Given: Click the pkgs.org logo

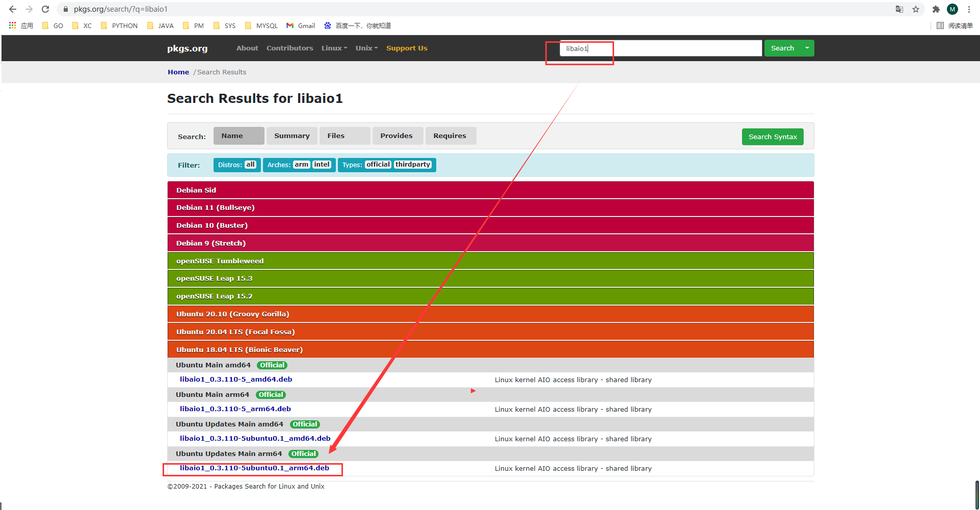Looking at the screenshot, I should (x=188, y=48).
